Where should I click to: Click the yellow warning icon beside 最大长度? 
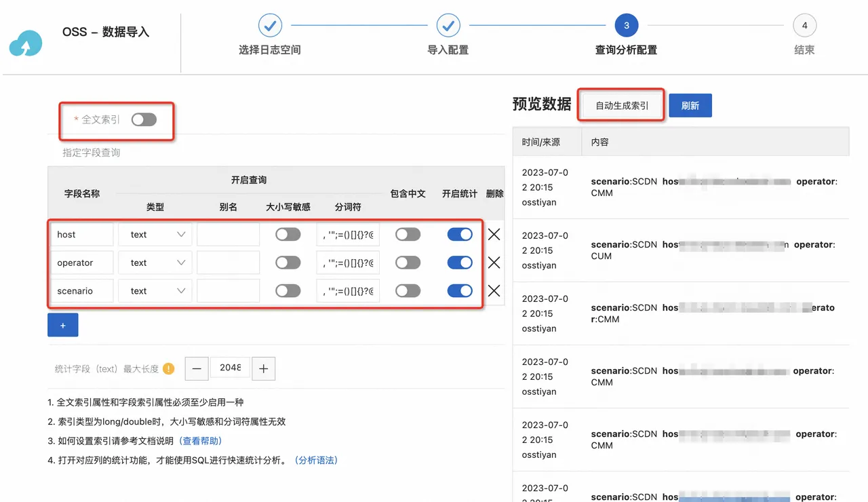tap(168, 369)
